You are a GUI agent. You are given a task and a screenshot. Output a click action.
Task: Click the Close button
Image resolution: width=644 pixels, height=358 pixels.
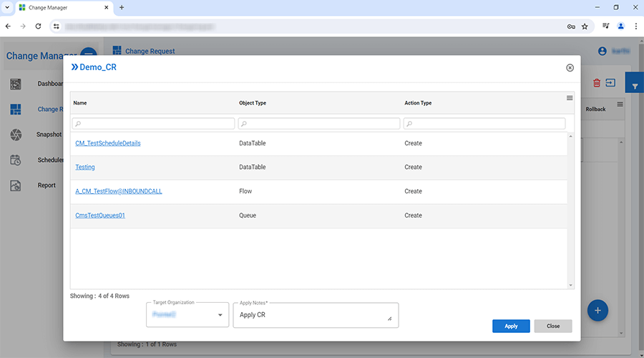(x=552, y=326)
